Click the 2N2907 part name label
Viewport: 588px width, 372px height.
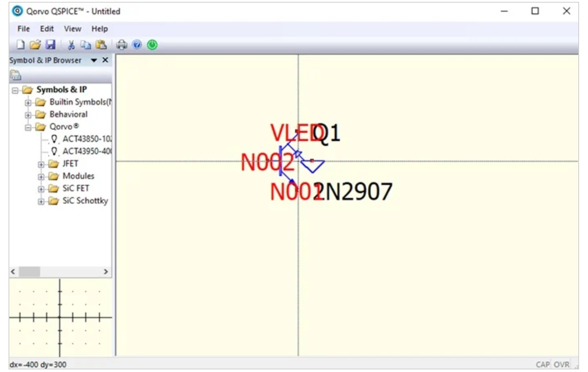tap(354, 192)
